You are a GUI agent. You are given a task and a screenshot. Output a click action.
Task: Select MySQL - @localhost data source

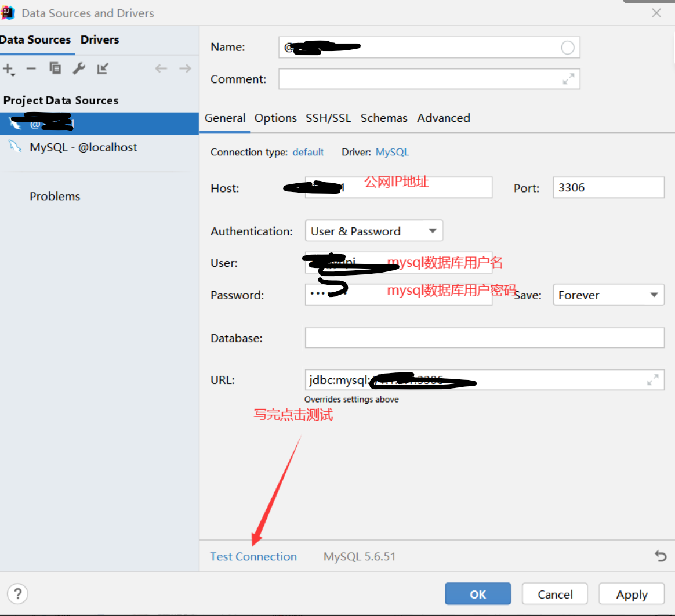click(83, 147)
